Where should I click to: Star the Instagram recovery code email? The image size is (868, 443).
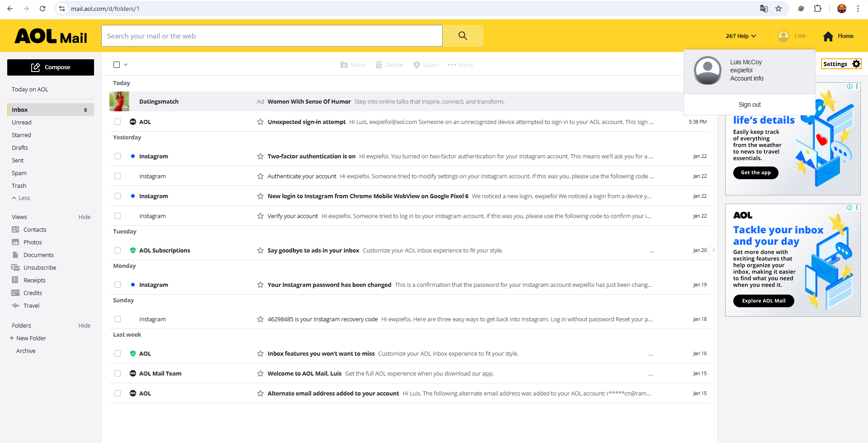pos(260,319)
